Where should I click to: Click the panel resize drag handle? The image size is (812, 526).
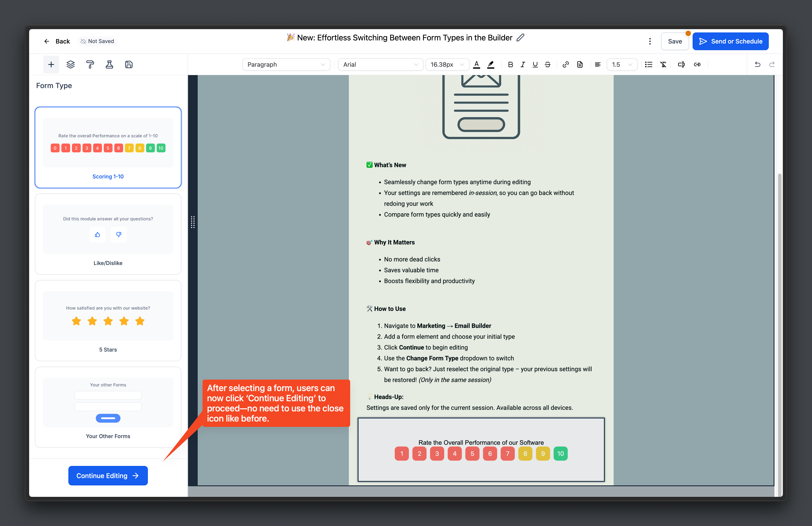[x=193, y=222]
